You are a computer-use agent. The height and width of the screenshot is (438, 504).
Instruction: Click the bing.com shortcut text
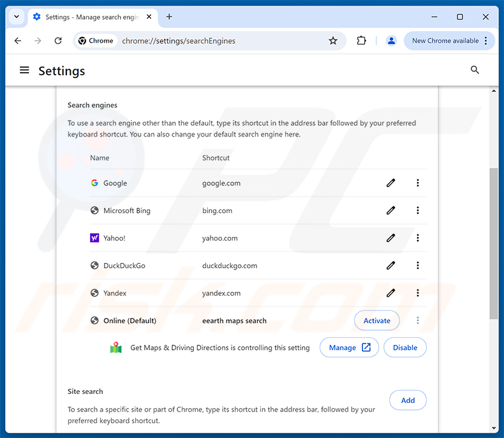(x=217, y=211)
